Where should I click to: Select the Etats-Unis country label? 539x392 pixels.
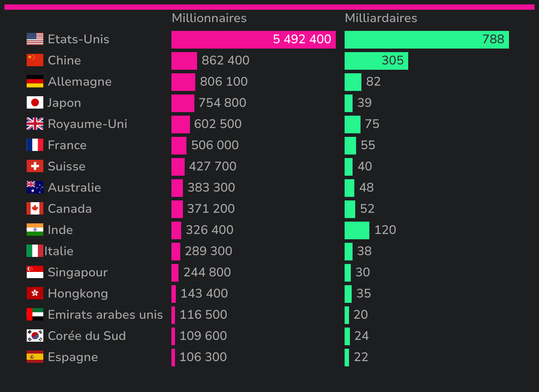[x=78, y=39]
